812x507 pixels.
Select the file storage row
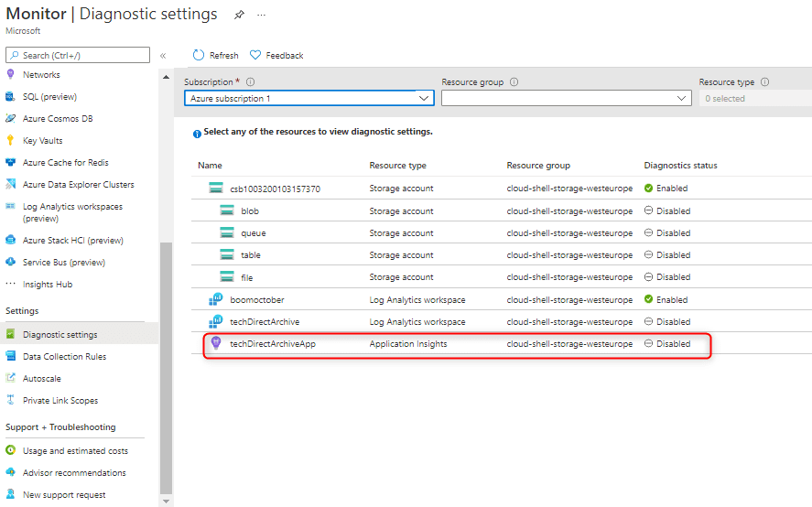click(502, 276)
